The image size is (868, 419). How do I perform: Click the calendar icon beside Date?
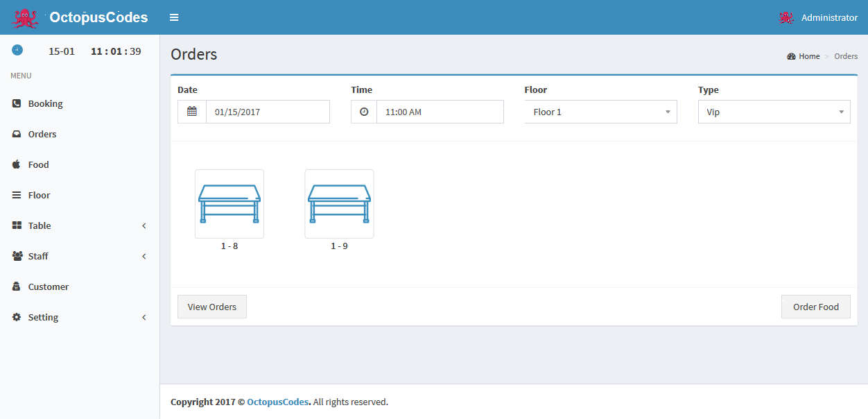[192, 112]
